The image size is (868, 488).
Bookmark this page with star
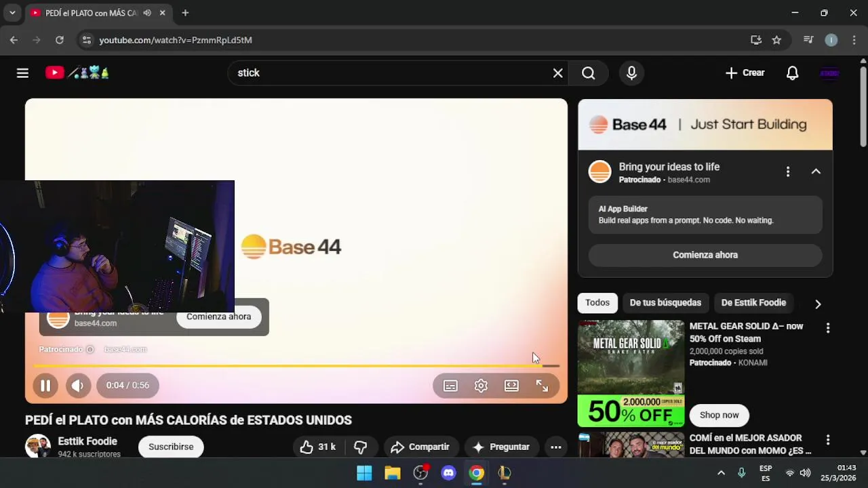[776, 40]
